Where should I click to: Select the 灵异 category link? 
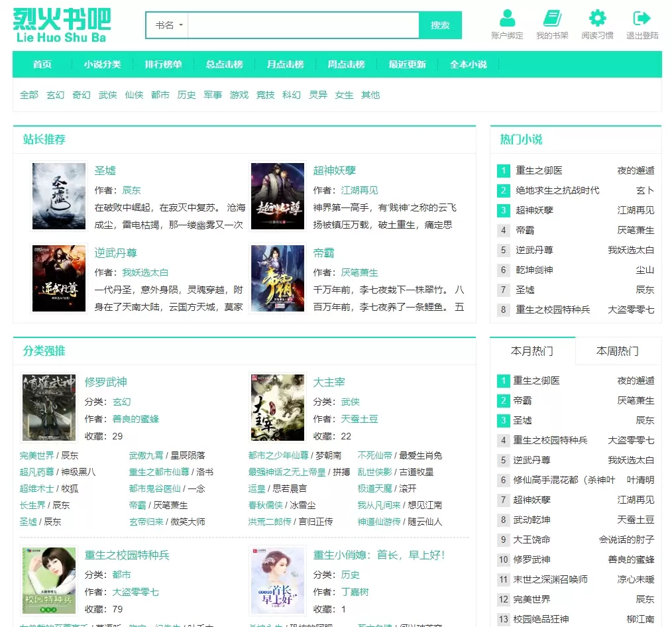coord(318,95)
